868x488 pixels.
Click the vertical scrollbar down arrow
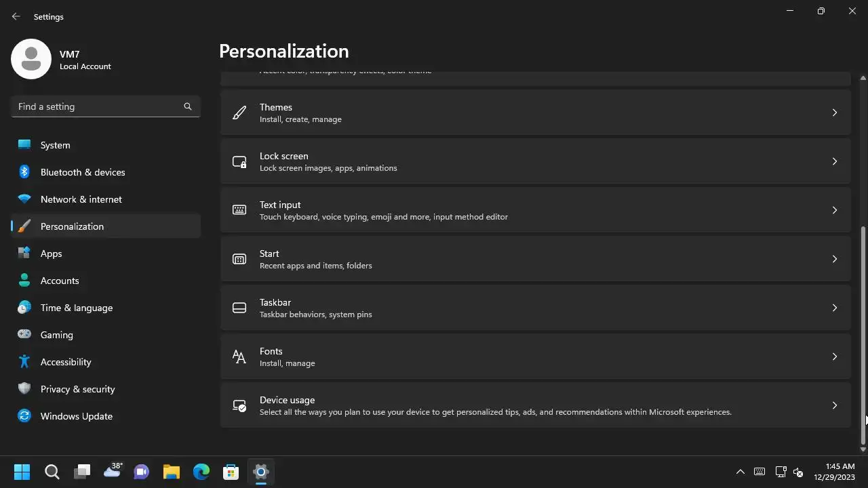863,449
